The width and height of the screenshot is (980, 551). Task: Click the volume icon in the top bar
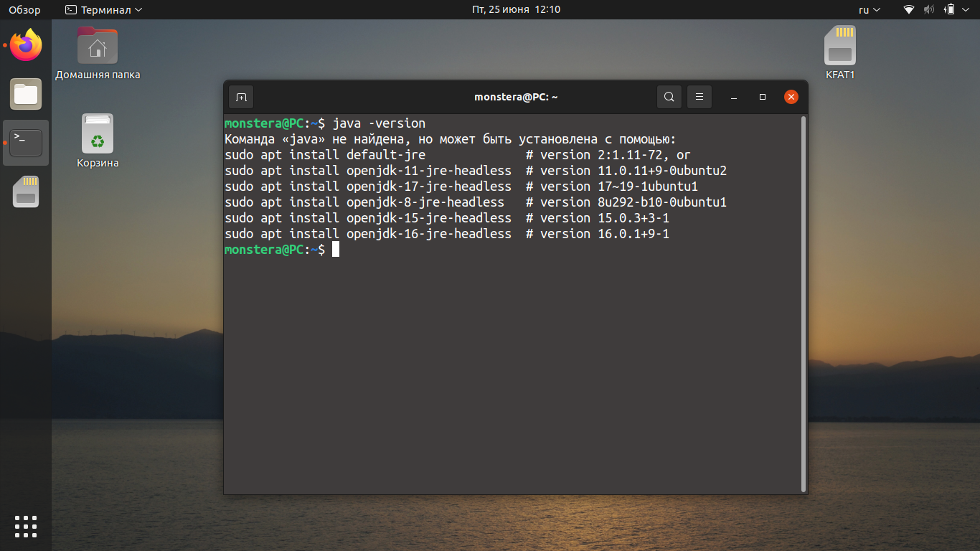coord(929,9)
